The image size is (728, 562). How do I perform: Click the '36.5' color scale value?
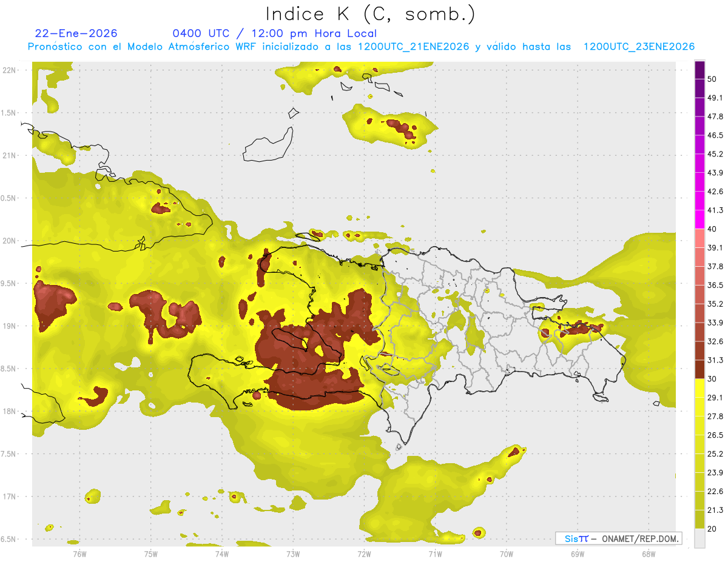[715, 286]
